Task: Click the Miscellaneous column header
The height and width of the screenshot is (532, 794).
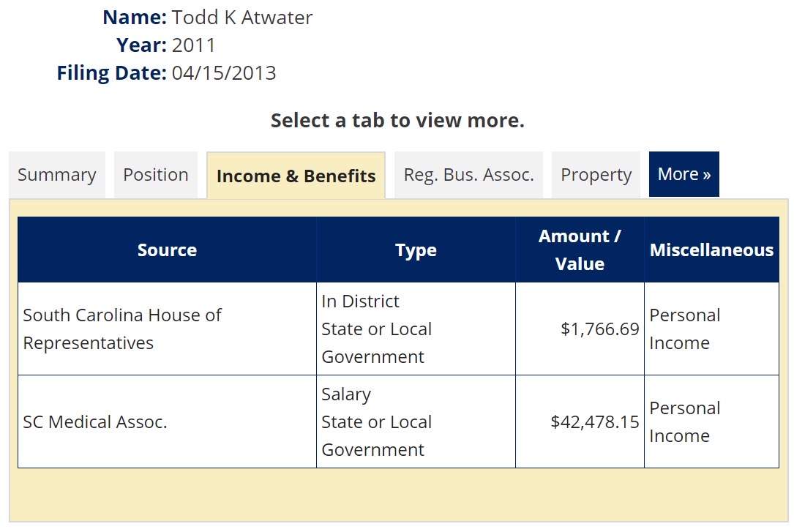Action: (711, 250)
